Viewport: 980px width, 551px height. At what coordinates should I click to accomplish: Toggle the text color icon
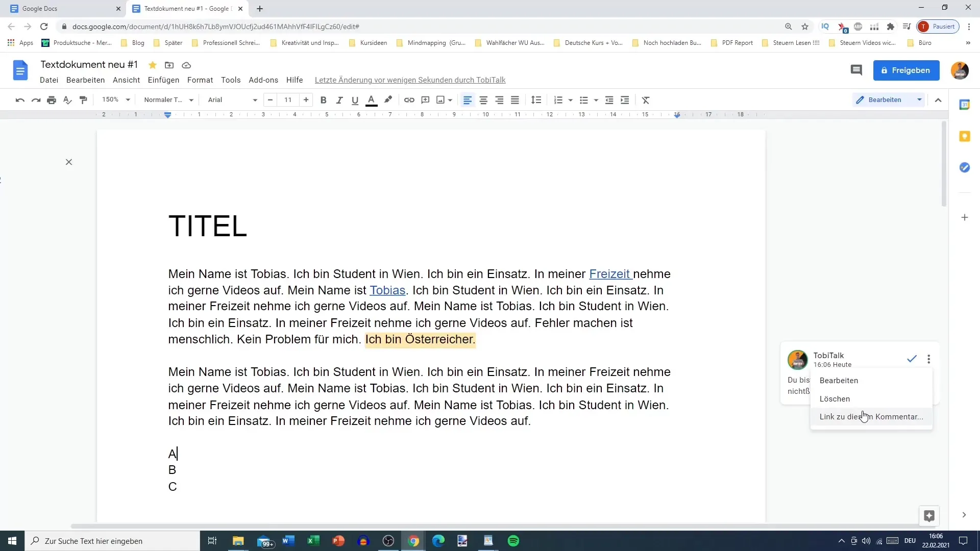(x=371, y=99)
